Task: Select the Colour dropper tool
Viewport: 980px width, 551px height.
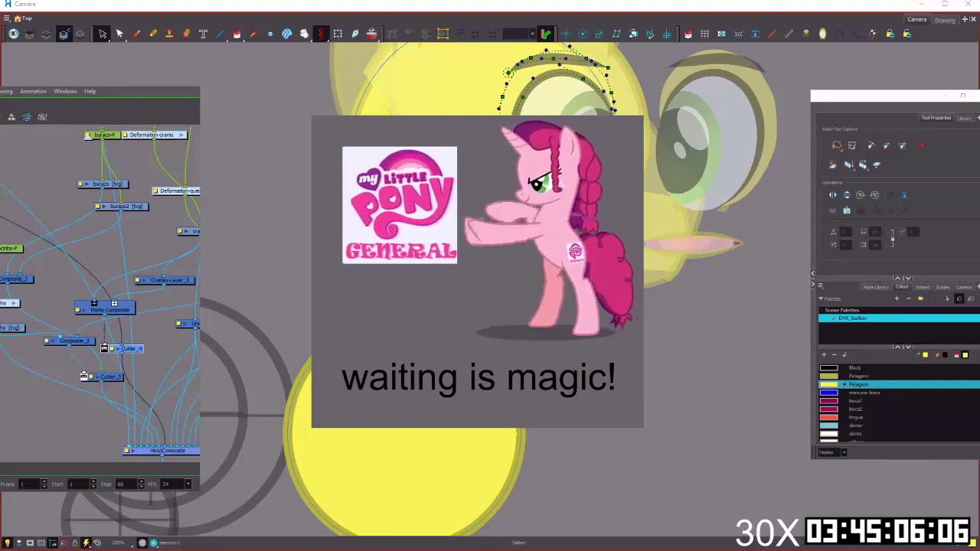Action: coord(253,34)
